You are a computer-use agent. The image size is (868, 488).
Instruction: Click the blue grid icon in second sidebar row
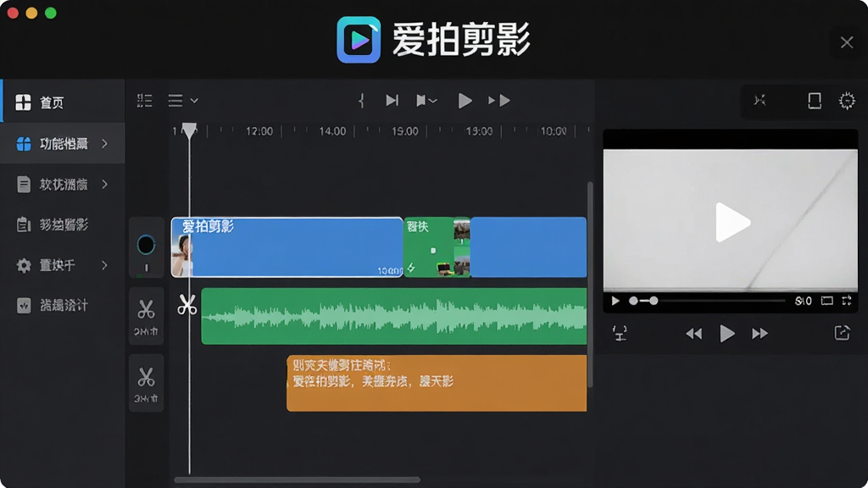click(x=23, y=144)
